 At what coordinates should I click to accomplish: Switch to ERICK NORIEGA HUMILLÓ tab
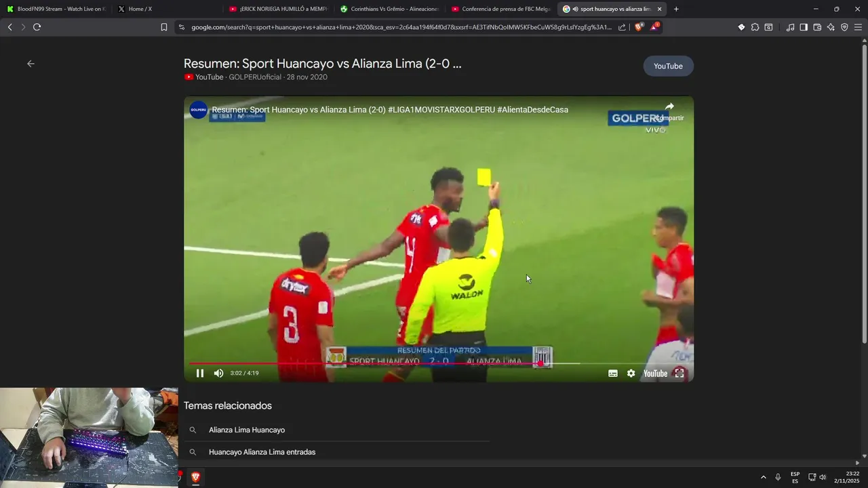click(278, 9)
